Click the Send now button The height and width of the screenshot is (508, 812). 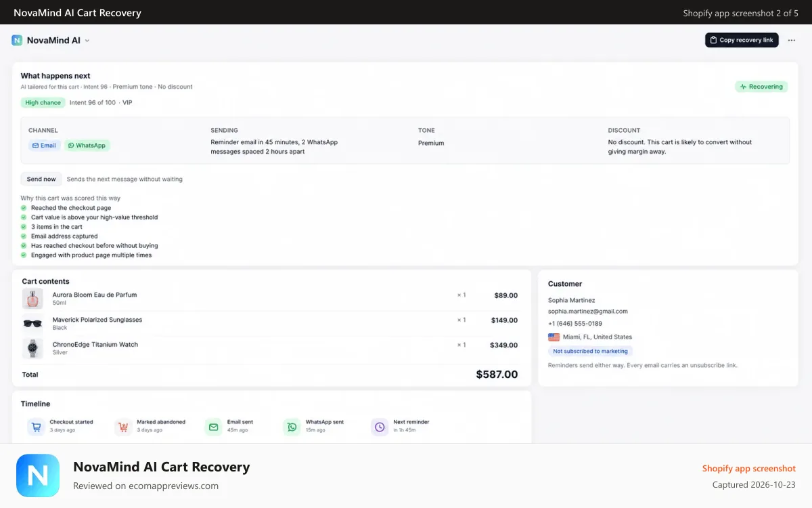pos(41,179)
